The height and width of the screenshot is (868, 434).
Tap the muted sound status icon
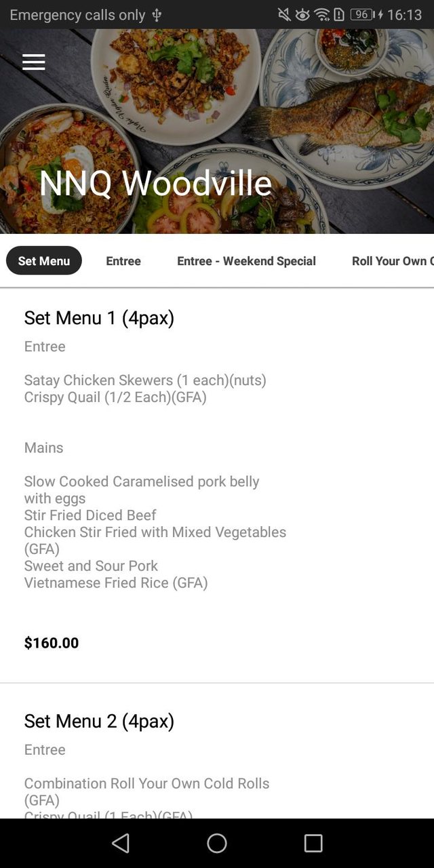click(284, 15)
